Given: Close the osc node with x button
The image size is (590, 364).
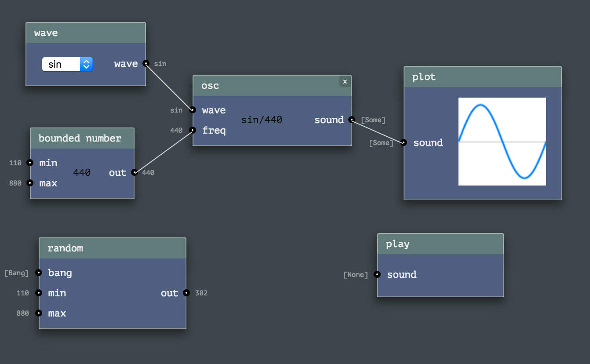Looking at the screenshot, I should (x=345, y=81).
